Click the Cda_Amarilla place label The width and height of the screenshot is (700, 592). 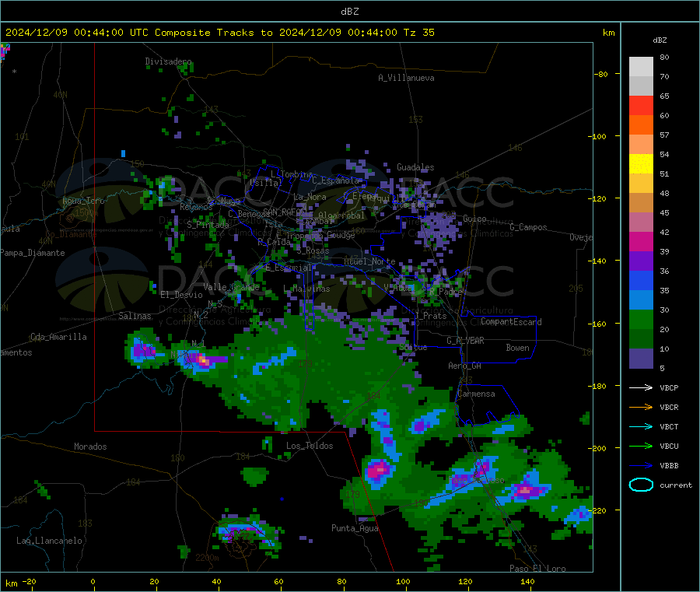(59, 337)
